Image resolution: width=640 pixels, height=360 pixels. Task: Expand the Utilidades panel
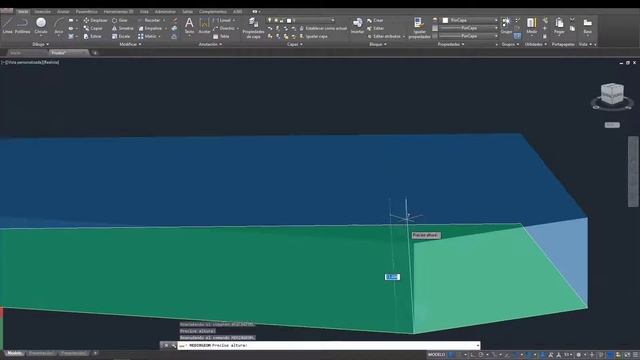pyautogui.click(x=536, y=44)
